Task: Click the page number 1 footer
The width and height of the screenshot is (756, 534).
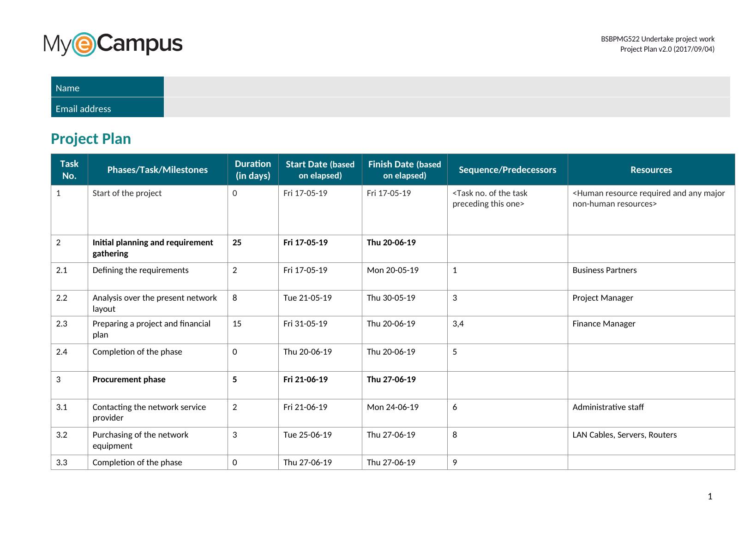Action: (710, 496)
